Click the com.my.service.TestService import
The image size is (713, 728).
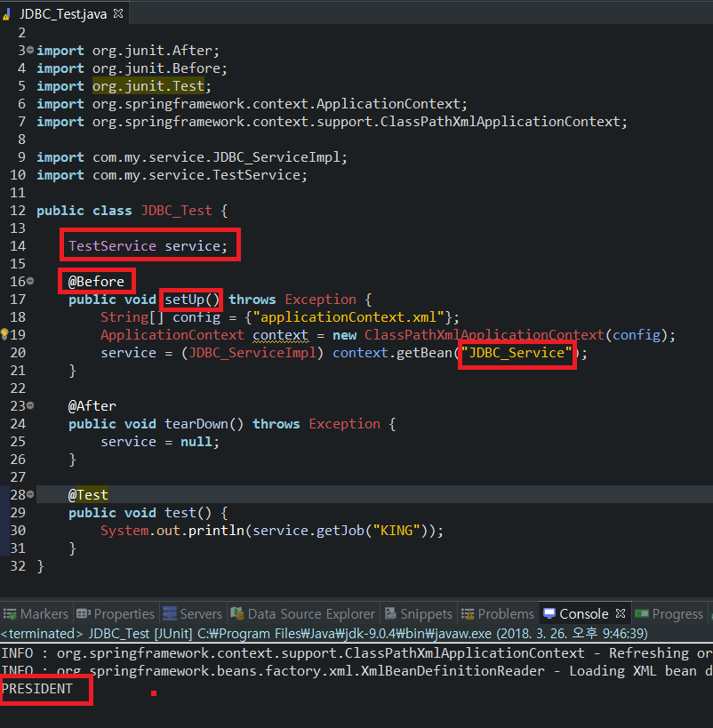click(x=200, y=175)
